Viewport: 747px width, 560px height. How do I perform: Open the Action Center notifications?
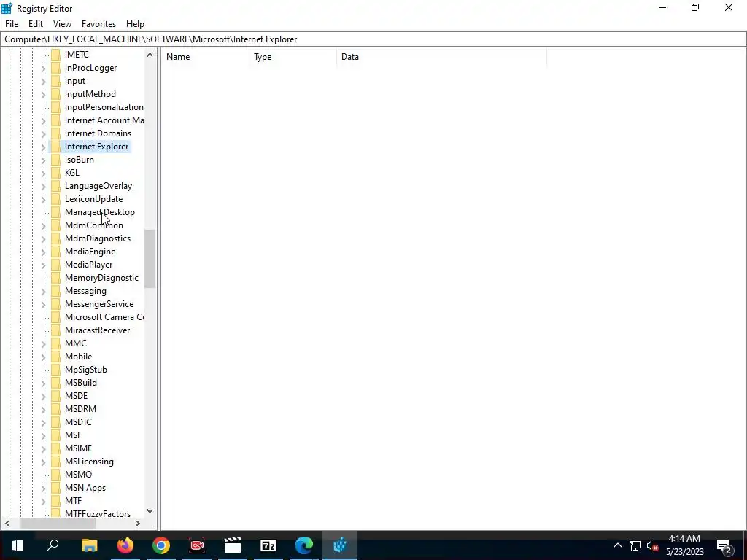(724, 545)
